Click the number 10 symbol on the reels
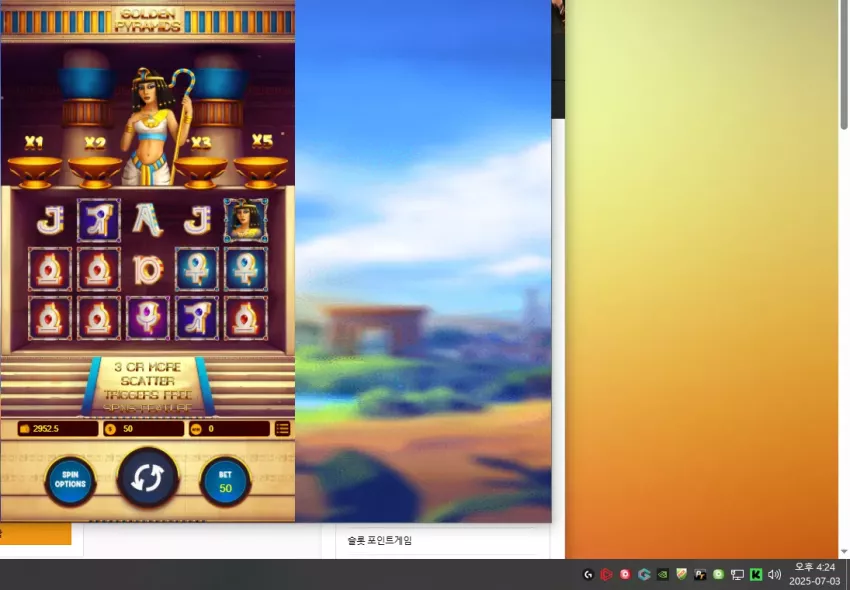 [147, 270]
